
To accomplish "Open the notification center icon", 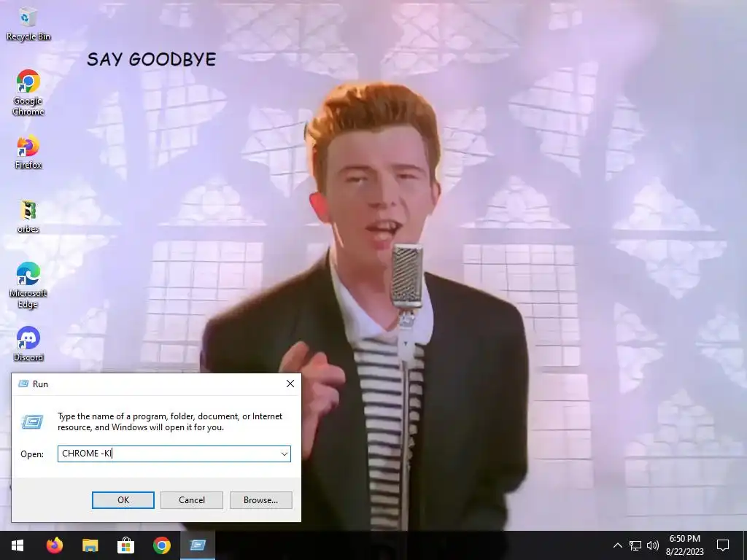I will tap(723, 545).
